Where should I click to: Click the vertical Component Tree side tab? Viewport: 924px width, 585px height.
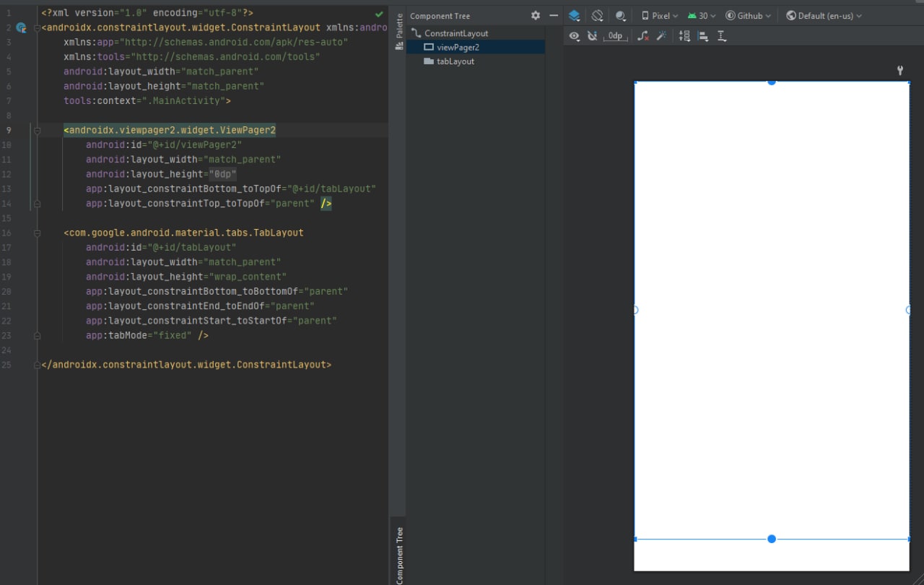(x=399, y=554)
